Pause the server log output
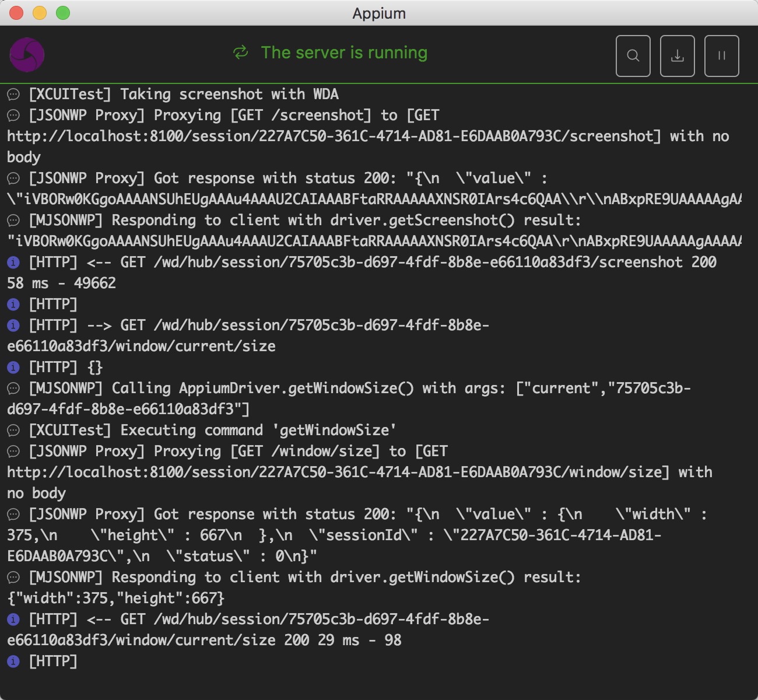This screenshot has height=700, width=758. click(722, 56)
